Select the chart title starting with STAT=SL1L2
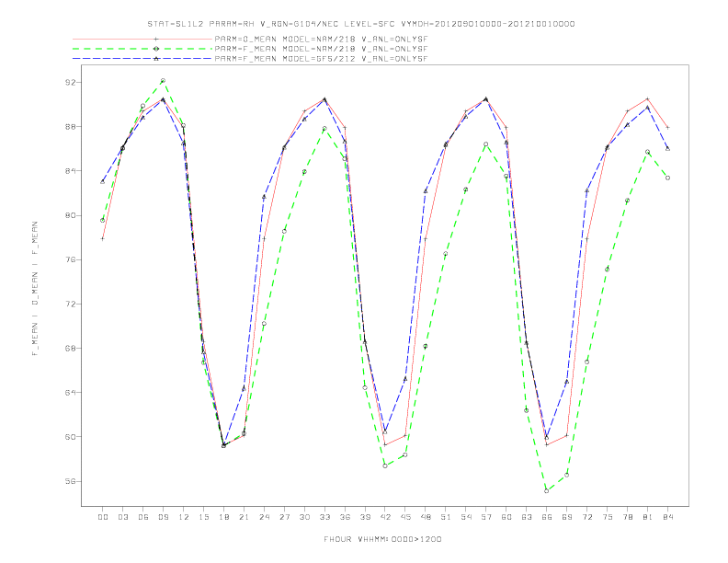This screenshot has height=563, width=728. coord(361,24)
